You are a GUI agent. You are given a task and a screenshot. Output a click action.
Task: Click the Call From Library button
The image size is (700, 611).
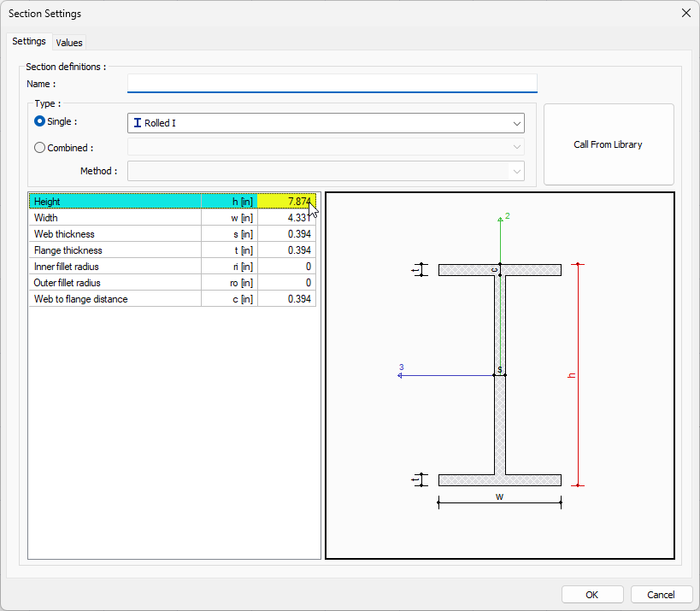(608, 144)
